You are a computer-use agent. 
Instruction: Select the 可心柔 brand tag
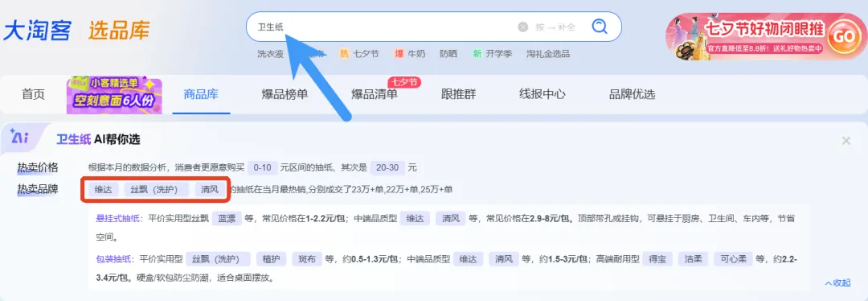733,259
